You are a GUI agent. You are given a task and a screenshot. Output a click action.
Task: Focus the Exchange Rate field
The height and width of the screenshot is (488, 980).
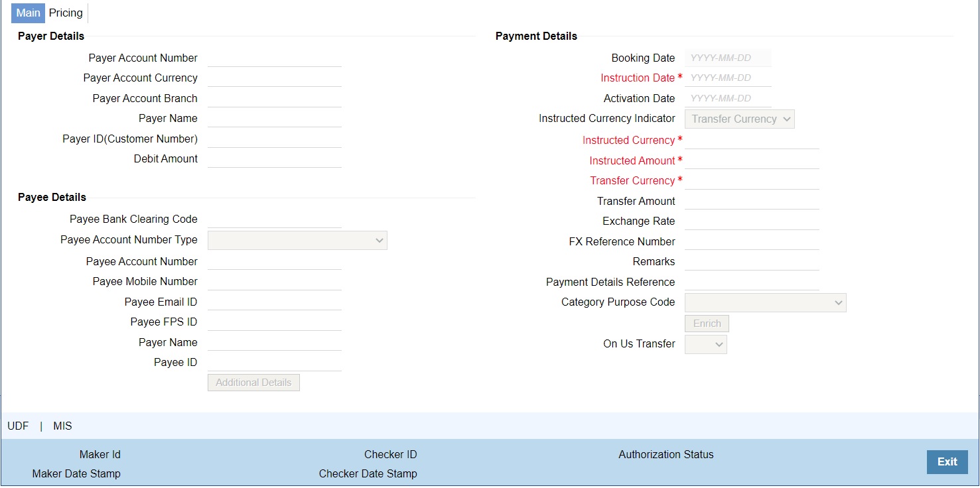[752, 221]
